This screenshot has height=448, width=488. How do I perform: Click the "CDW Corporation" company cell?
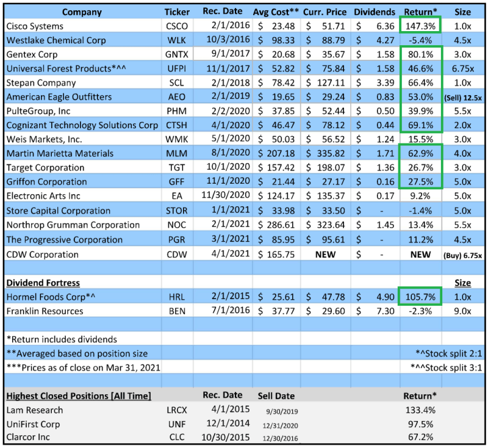pyautogui.click(x=43, y=255)
